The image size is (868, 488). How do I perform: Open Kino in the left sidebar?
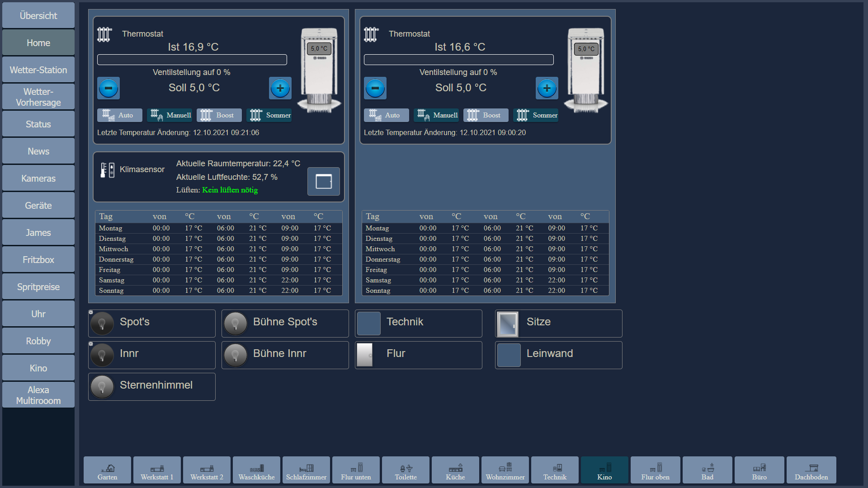[x=38, y=368]
